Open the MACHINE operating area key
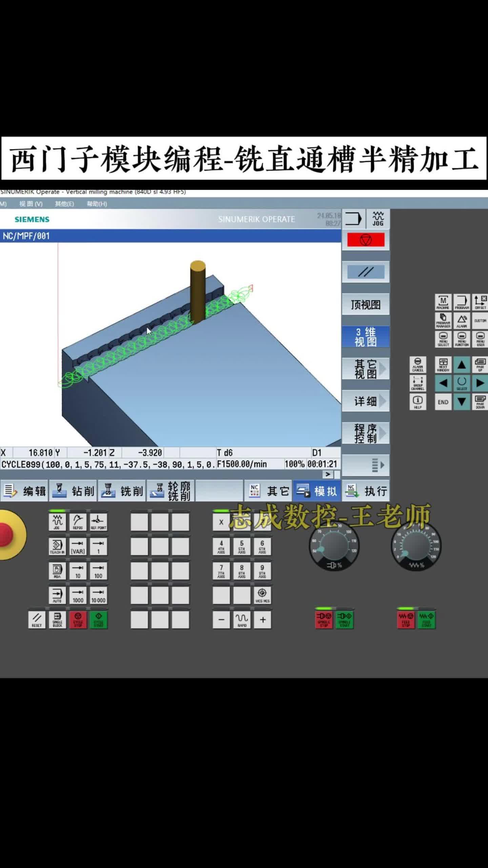The image size is (488, 868). (443, 302)
